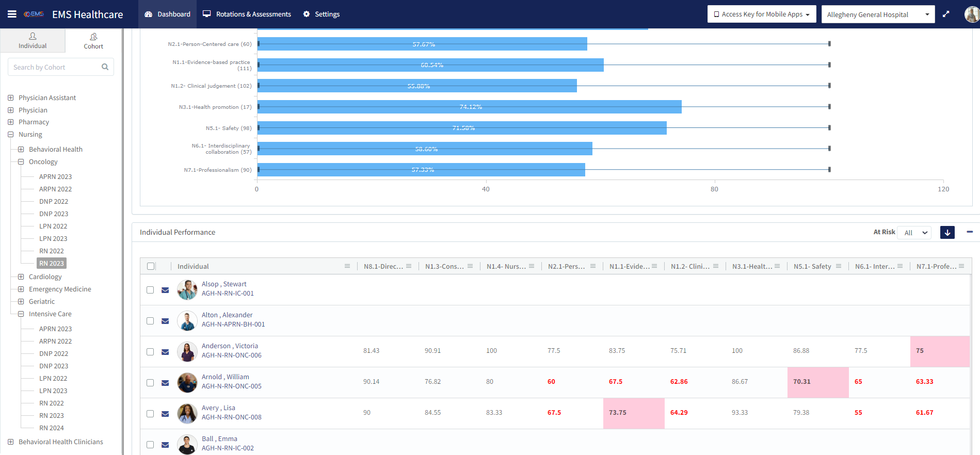Viewport: 980px width, 455px height.
Task: Click the N3.1-Health promotion bar
Action: click(469, 107)
